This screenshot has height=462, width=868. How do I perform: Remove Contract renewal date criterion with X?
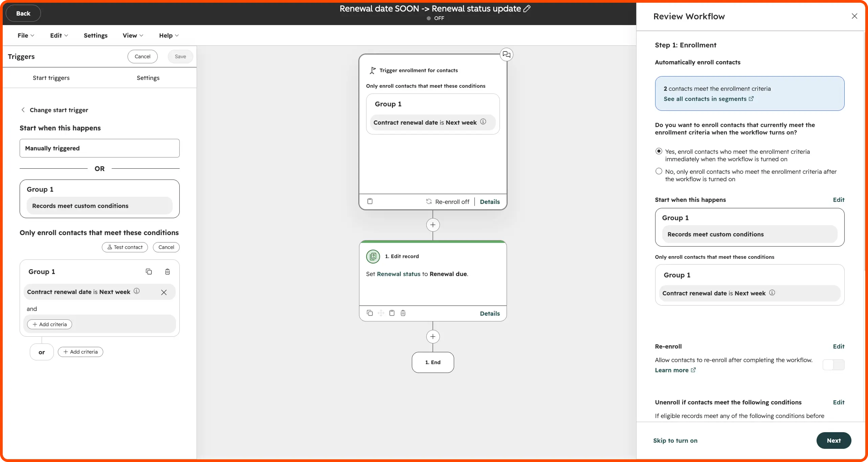point(164,292)
